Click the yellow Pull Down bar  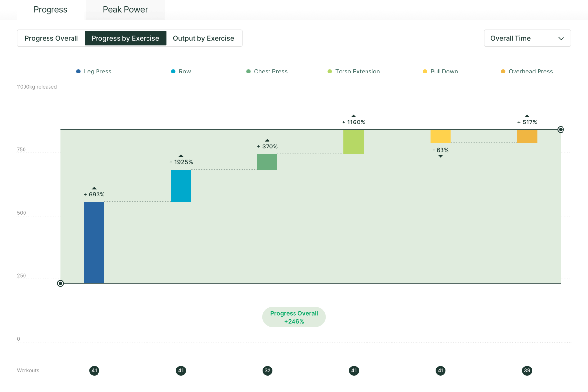[x=441, y=136]
